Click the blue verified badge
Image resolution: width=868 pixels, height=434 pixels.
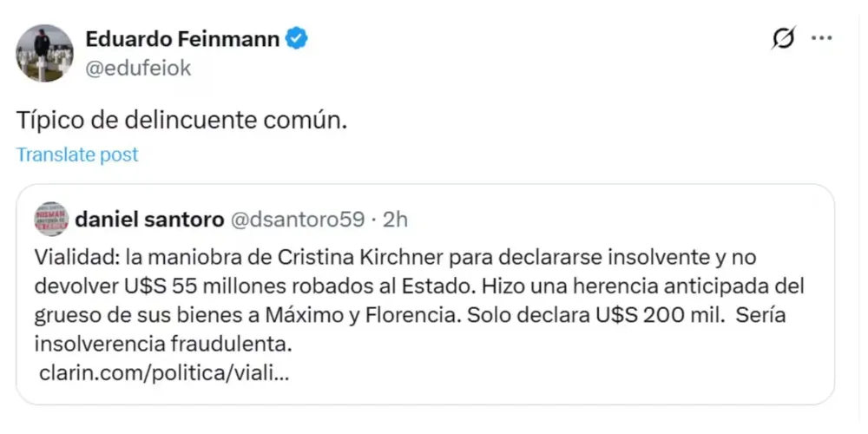[296, 38]
